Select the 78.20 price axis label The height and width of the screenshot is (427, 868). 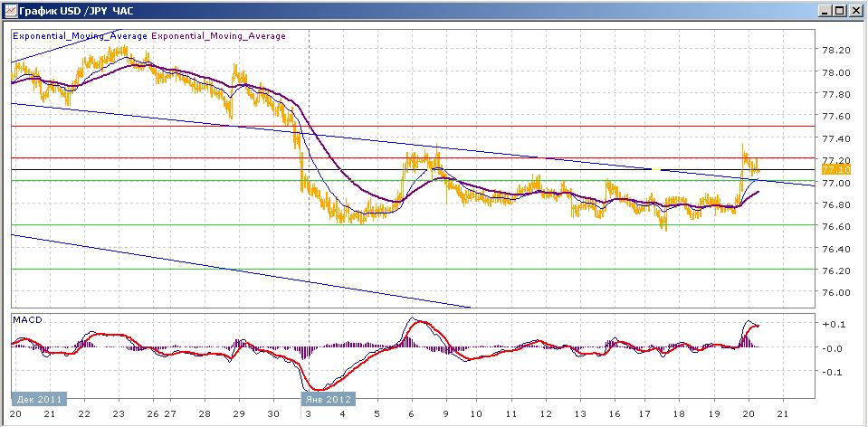[836, 51]
